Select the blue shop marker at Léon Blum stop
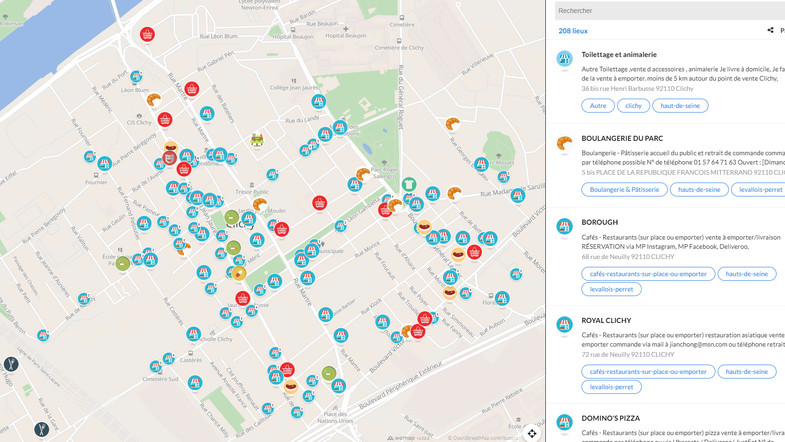This screenshot has width=785, height=442. tap(136, 77)
